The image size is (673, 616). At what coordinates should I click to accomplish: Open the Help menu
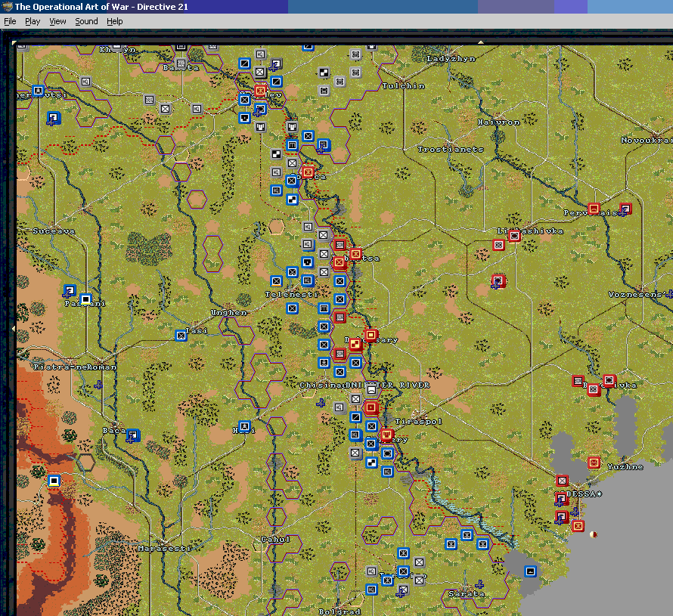(x=115, y=21)
